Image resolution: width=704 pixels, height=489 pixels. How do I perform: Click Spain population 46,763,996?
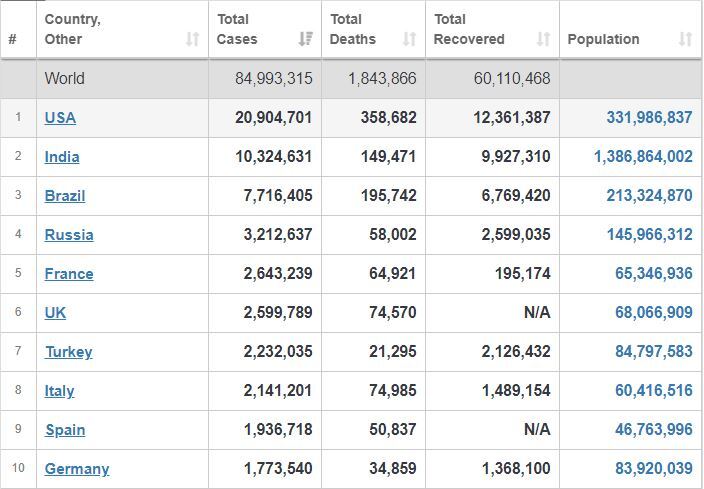[654, 430]
